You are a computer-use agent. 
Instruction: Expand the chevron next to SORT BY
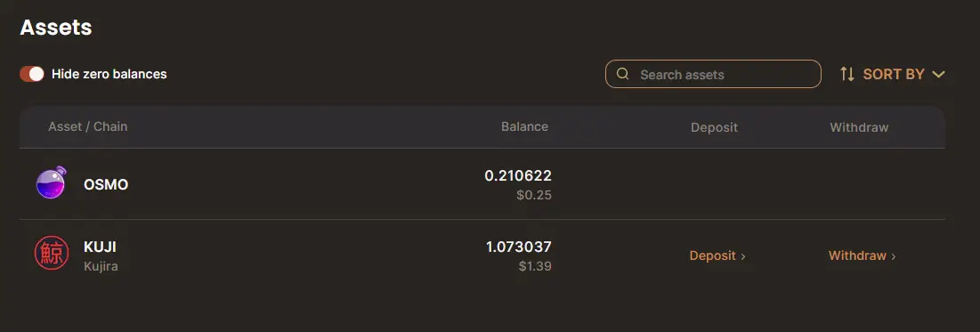(938, 75)
